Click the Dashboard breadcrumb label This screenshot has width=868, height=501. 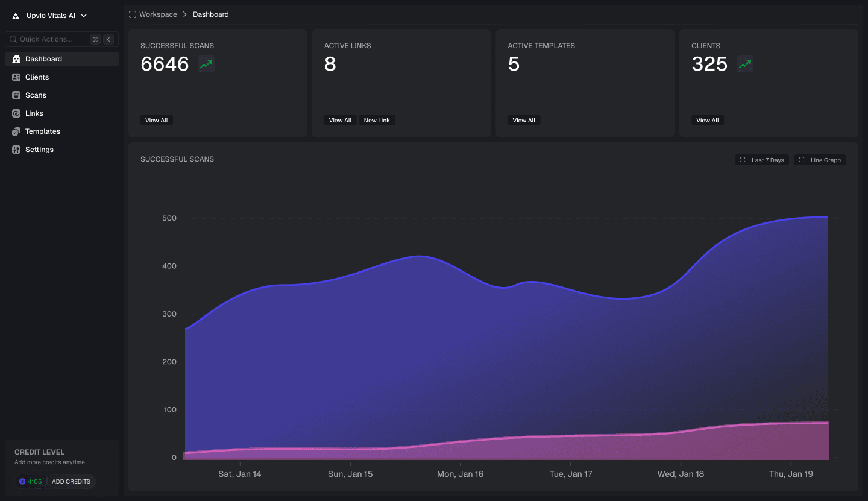(x=211, y=14)
